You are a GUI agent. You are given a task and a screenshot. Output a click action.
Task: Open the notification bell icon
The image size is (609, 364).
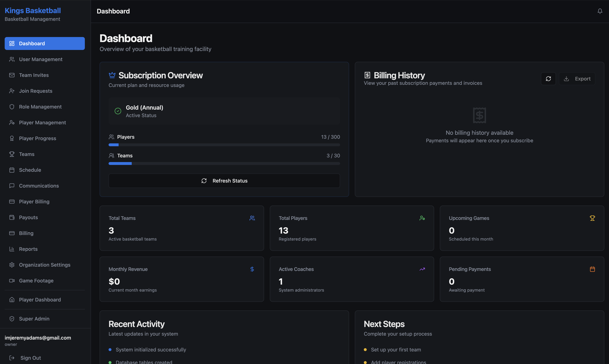click(x=600, y=11)
